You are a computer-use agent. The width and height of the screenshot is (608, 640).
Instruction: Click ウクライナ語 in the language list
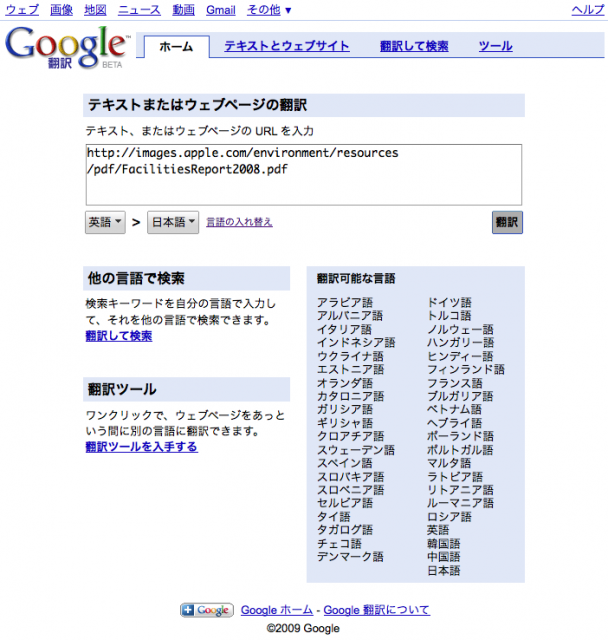tap(351, 356)
